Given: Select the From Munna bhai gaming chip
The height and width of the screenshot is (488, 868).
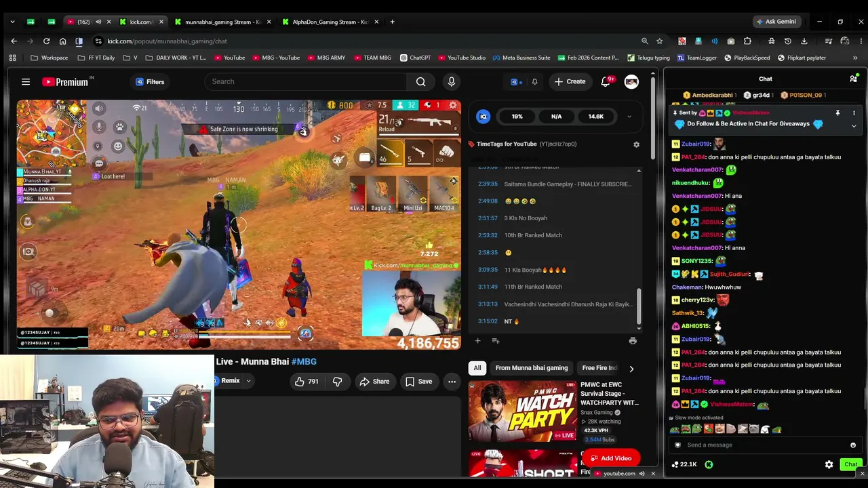Looking at the screenshot, I should click(x=532, y=368).
